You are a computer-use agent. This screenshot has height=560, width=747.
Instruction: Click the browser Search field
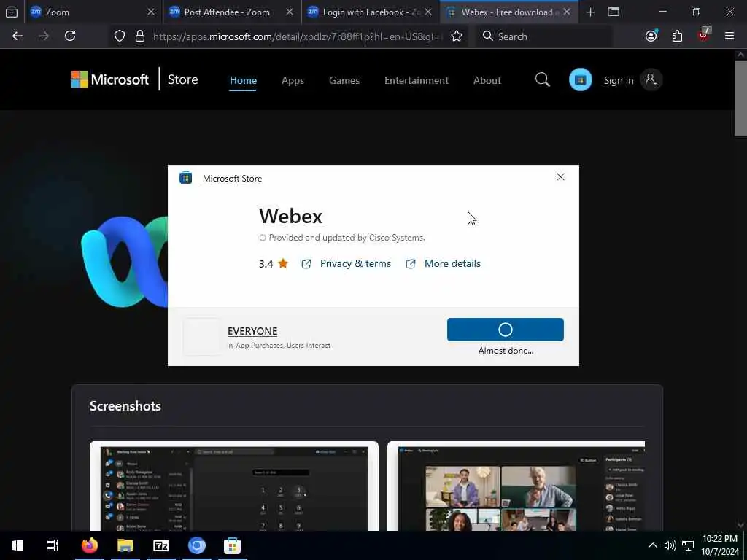[543, 36]
